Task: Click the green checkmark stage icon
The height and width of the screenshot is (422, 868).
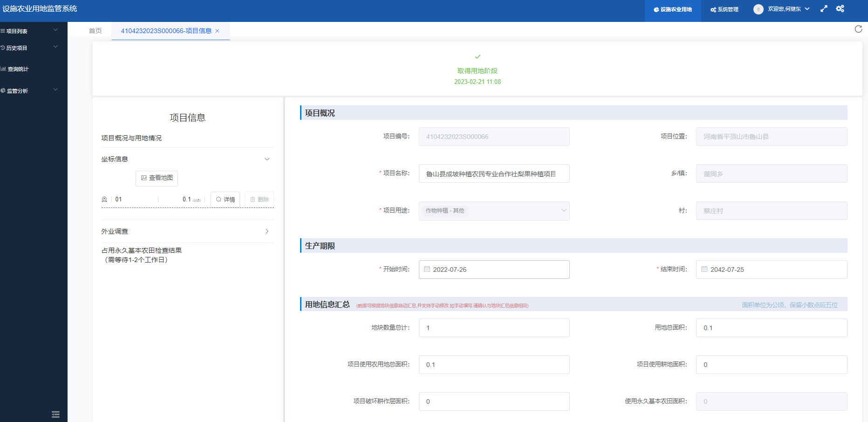Action: 478,56
